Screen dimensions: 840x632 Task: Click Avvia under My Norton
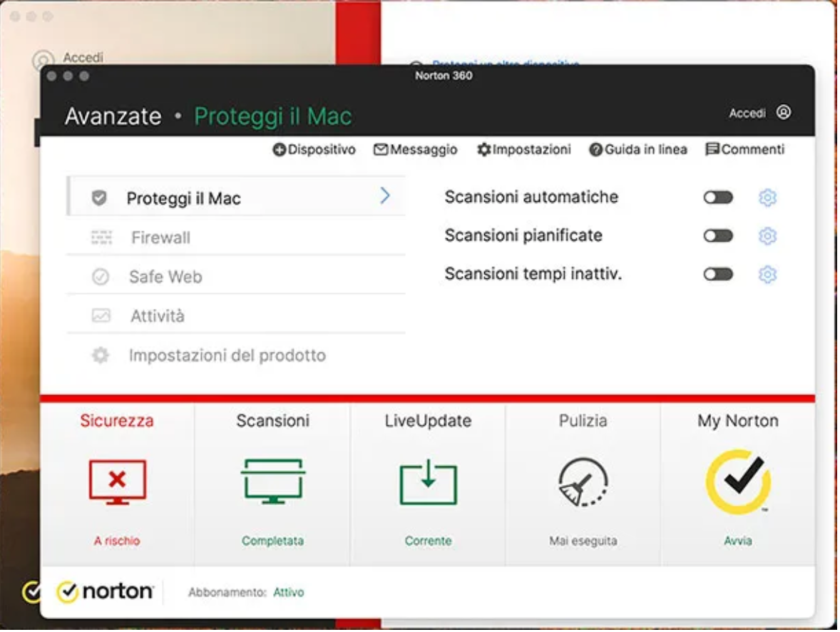click(737, 541)
